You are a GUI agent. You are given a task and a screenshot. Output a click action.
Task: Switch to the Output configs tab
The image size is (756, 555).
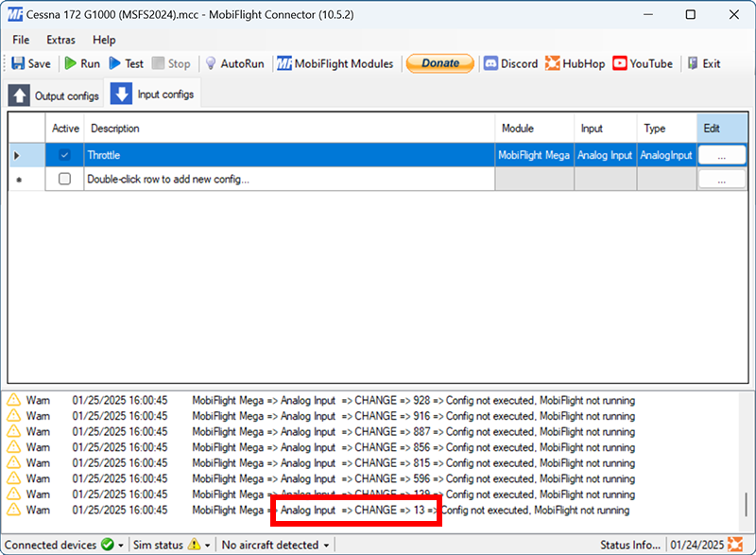coord(53,95)
